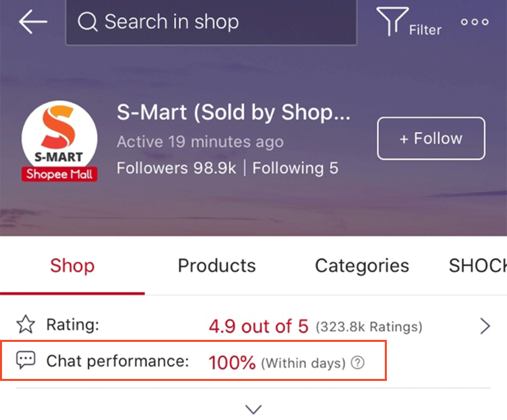Screen dimensions: 507x420
Task: Select the partially visible SHOCK tab
Action: pyautogui.click(x=478, y=266)
